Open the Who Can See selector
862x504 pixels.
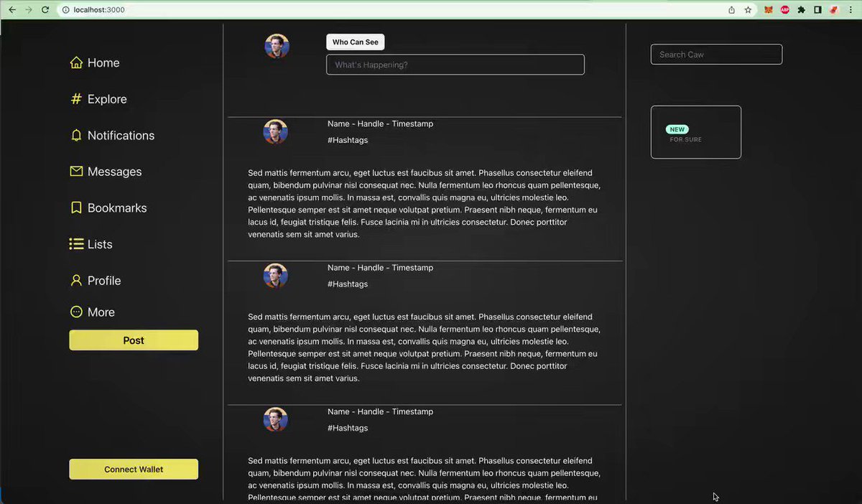[355, 42]
